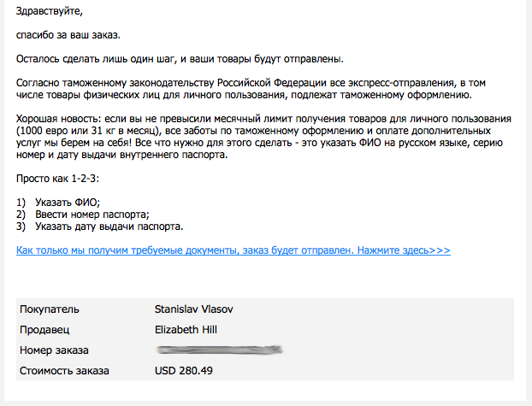Click the "спасибо за ваш заказ" line
The image size is (532, 406).
click(x=68, y=36)
